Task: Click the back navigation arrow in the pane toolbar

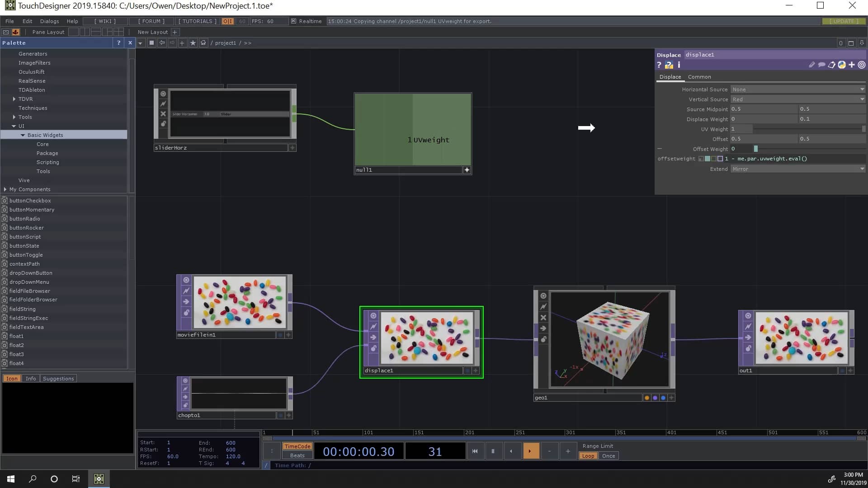Action: tap(162, 42)
